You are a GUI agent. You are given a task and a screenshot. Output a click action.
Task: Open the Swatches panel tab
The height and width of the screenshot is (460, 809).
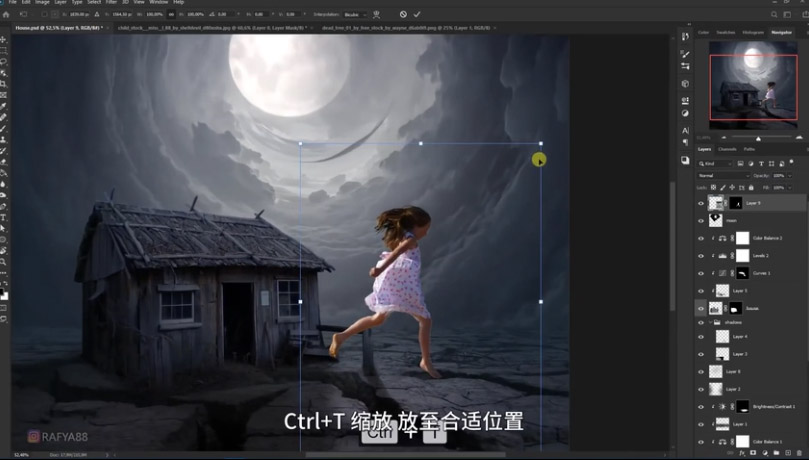(725, 32)
